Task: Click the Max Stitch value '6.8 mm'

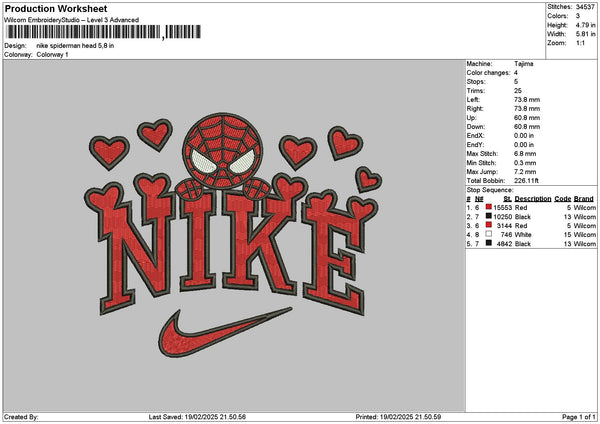Action: 525,154
